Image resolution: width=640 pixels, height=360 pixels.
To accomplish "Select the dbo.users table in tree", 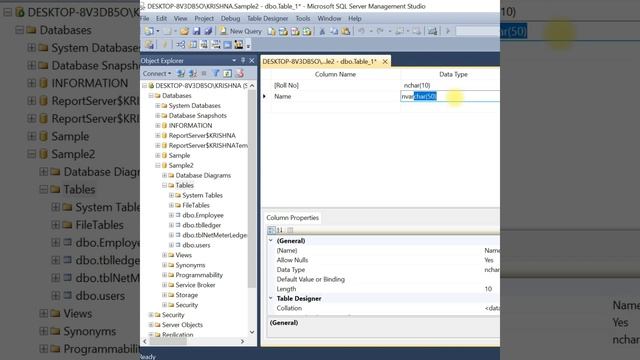I will (x=196, y=245).
